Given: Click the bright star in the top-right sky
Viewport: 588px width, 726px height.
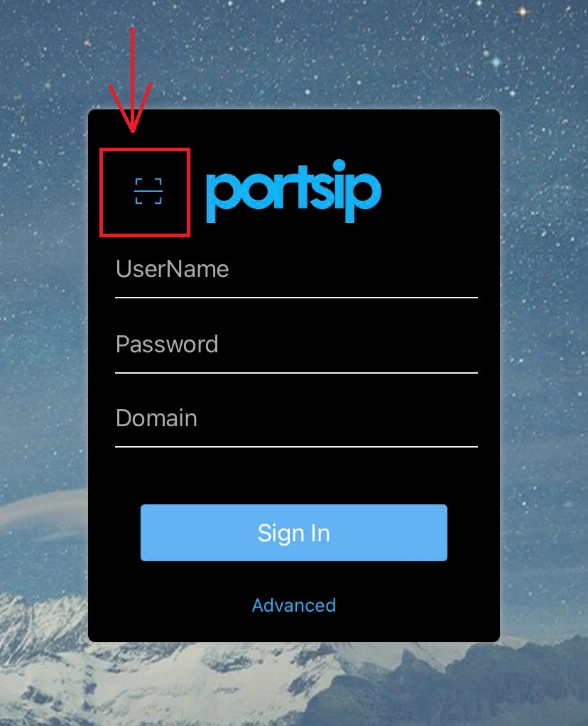Looking at the screenshot, I should [x=522, y=11].
